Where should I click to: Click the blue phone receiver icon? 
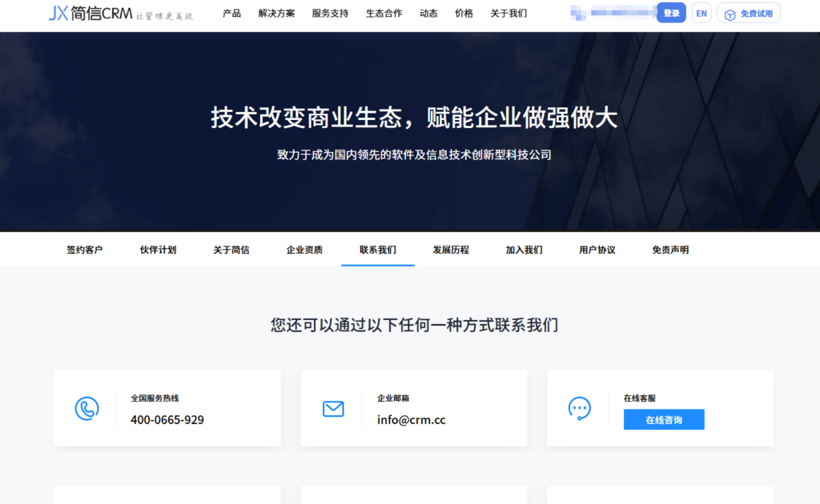[x=87, y=408]
